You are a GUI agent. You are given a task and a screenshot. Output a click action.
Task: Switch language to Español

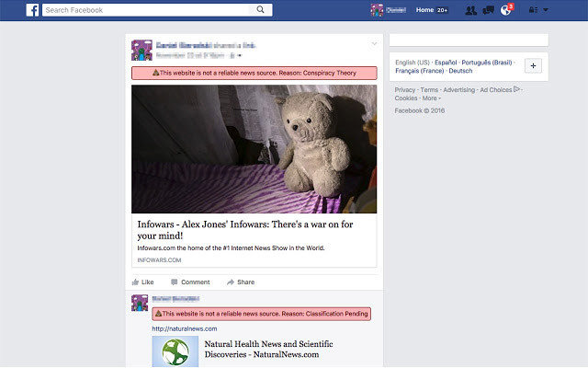click(x=446, y=63)
